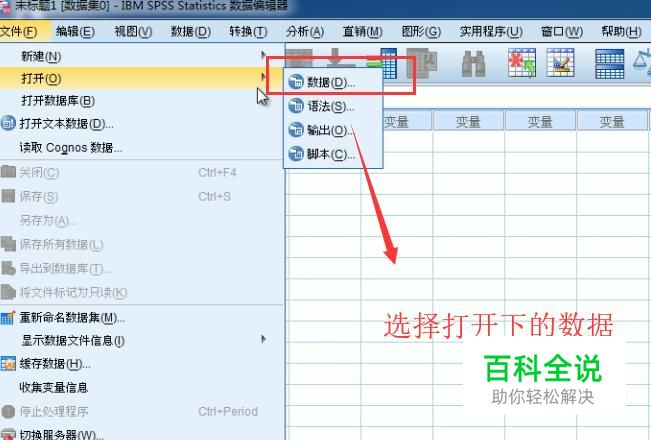Screen dimensions: 651x440
Task: Open the 编辑(E) menu
Action: (76, 31)
